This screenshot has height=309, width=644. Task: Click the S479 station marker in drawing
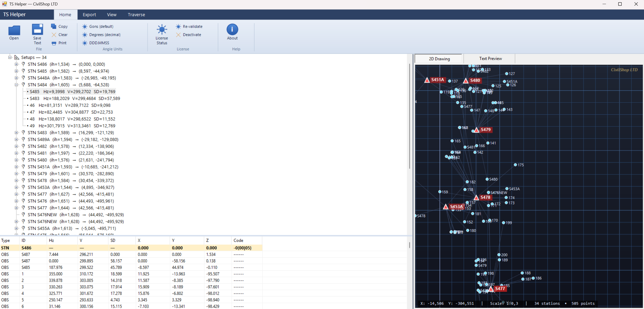click(476, 130)
